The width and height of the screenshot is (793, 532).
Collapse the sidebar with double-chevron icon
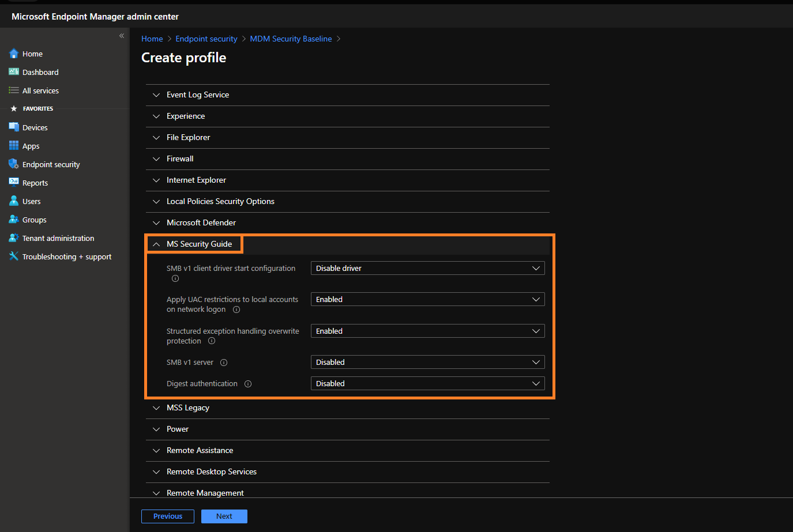click(x=122, y=36)
